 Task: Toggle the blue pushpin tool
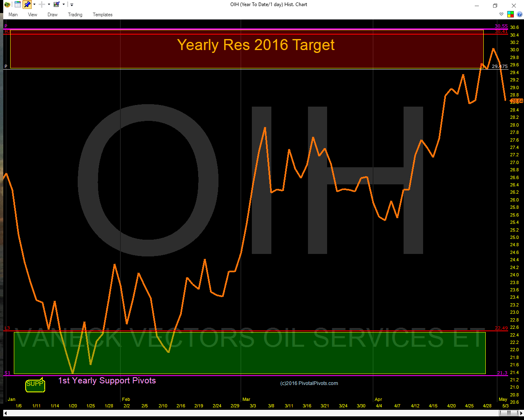[x=27, y=5]
